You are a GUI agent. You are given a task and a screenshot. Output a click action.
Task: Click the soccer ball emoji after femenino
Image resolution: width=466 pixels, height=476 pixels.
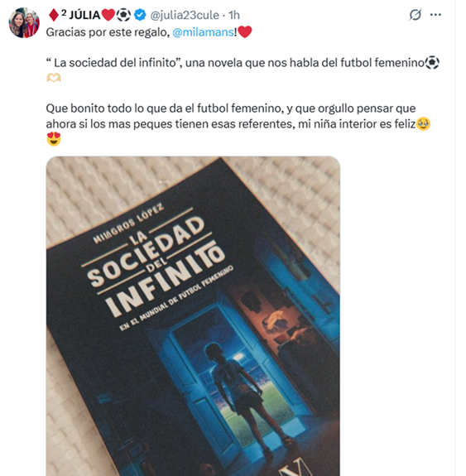point(432,63)
